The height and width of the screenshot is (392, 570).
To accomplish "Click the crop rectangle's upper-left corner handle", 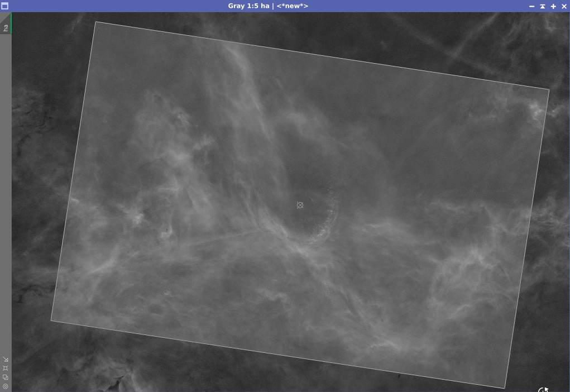I will [x=95, y=22].
